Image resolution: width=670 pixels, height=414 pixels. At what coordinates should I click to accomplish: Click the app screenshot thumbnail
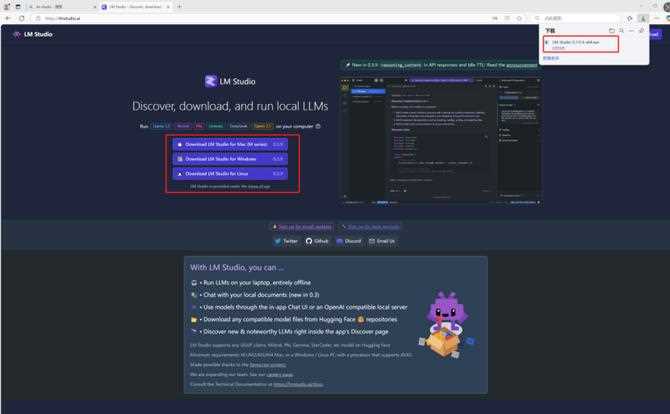pos(442,141)
